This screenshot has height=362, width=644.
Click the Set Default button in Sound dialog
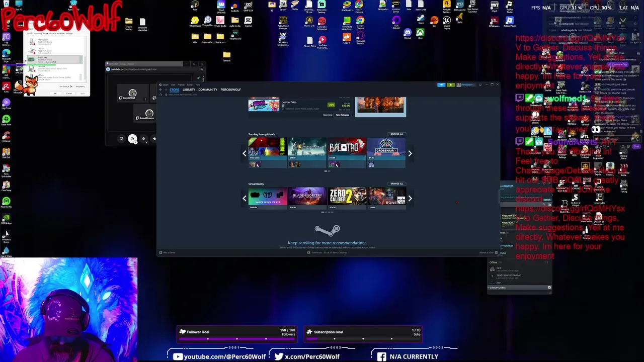tap(64, 86)
